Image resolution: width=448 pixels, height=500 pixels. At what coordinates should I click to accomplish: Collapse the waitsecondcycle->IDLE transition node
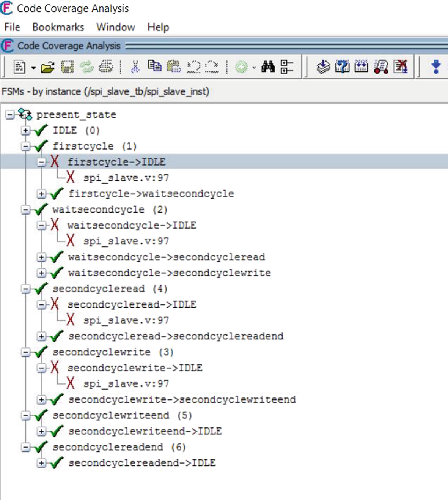pos(41,226)
